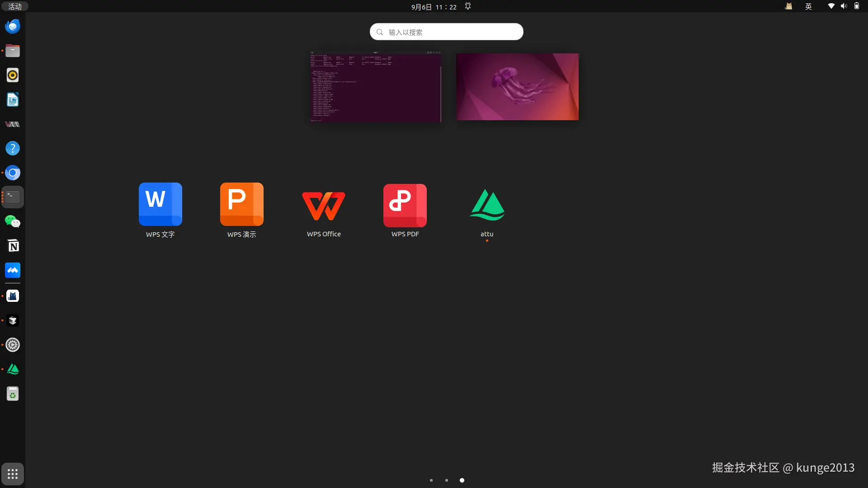The height and width of the screenshot is (488, 868).
Task: Select the terminal window thumbnail
Action: tap(375, 87)
